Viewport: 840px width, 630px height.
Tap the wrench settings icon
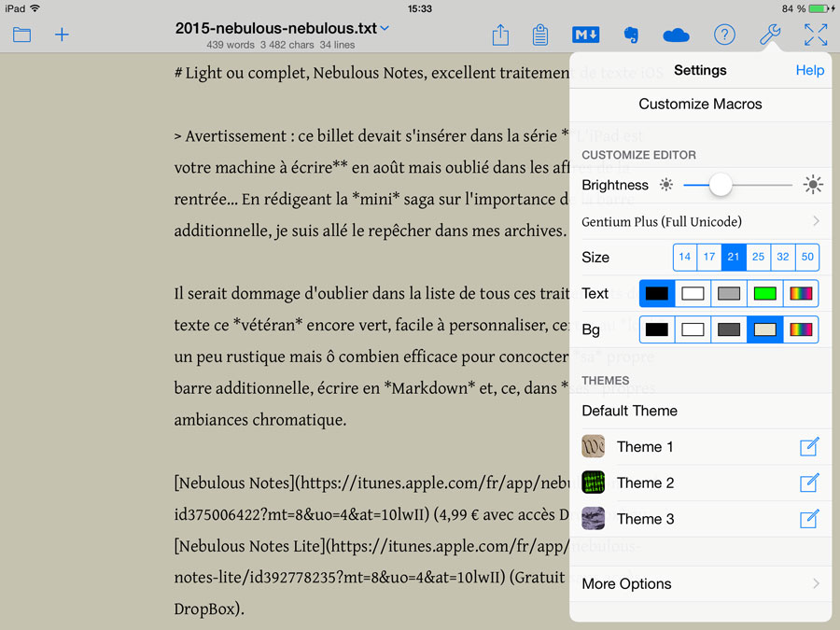click(x=770, y=35)
